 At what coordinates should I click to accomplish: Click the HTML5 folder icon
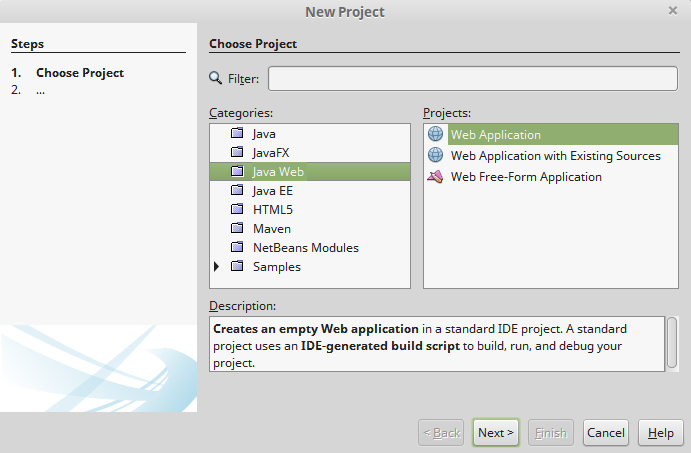click(237, 210)
